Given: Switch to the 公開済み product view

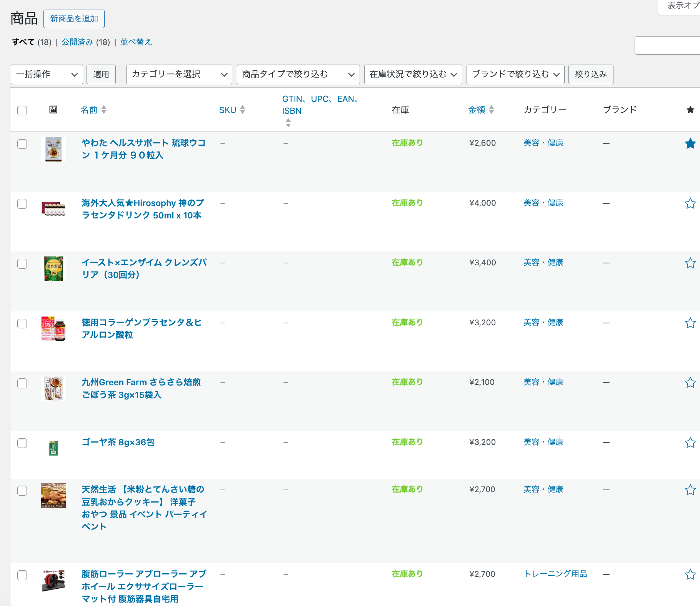Looking at the screenshot, I should pyautogui.click(x=85, y=42).
